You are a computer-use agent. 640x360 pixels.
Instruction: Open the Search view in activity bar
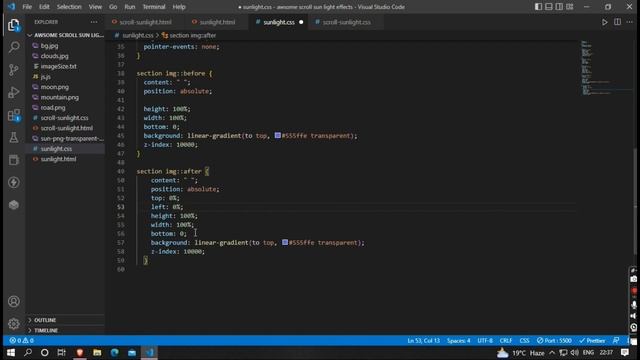[x=14, y=47]
